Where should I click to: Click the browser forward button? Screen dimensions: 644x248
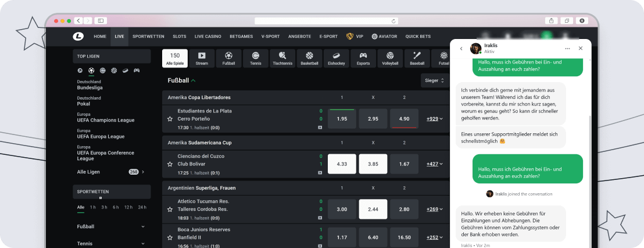(88, 20)
